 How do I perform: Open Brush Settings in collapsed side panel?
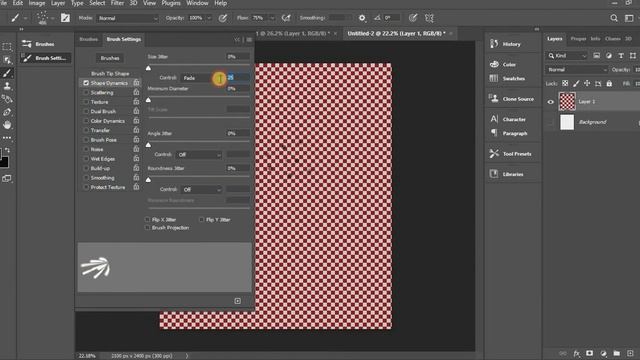click(x=45, y=58)
